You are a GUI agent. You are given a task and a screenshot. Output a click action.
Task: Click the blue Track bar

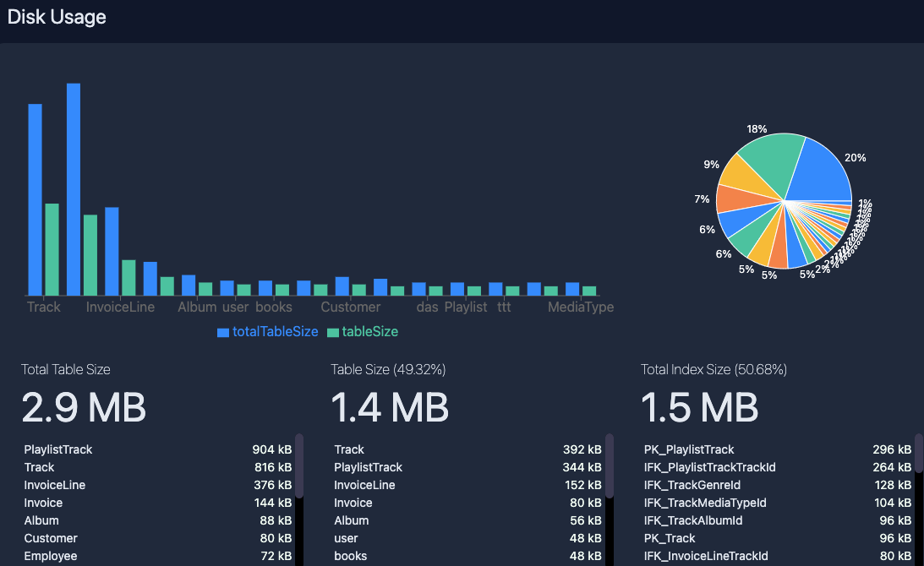[36, 199]
